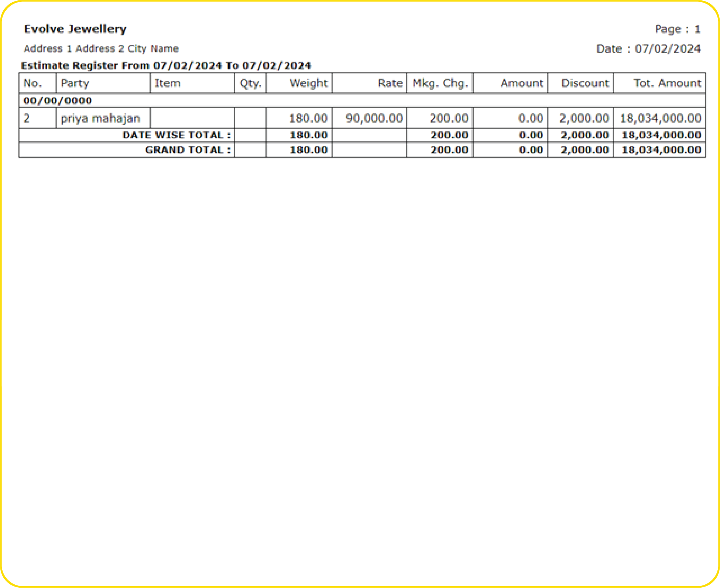Click the report Date : 07/02/2024 label
Viewport: 720px width, 588px height.
pyautogui.click(x=648, y=48)
